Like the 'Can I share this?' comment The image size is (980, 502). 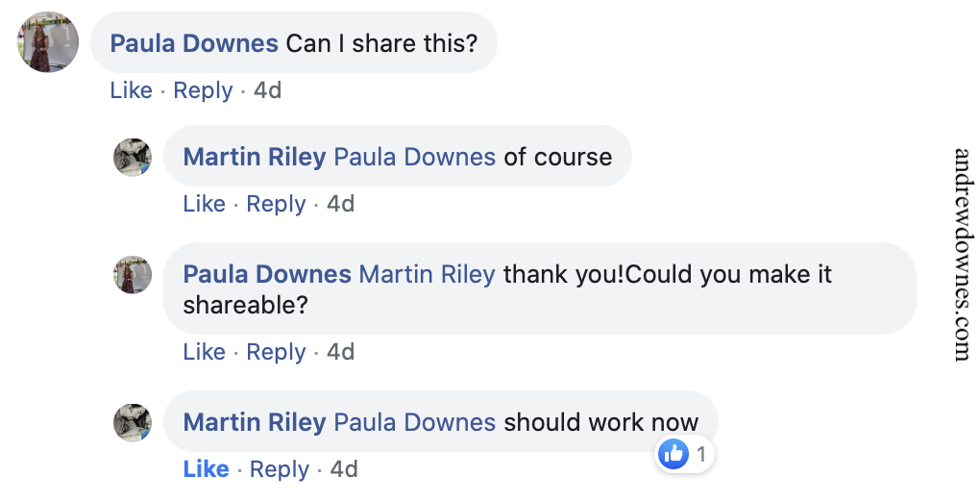pyautogui.click(x=131, y=90)
